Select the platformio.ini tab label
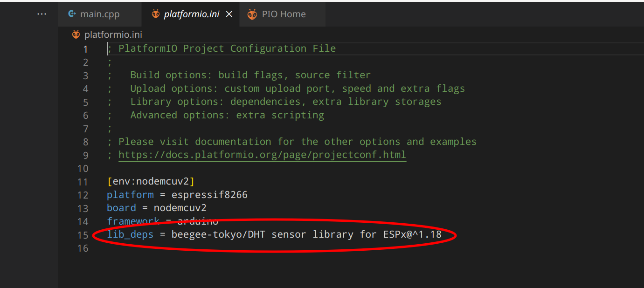 point(192,14)
